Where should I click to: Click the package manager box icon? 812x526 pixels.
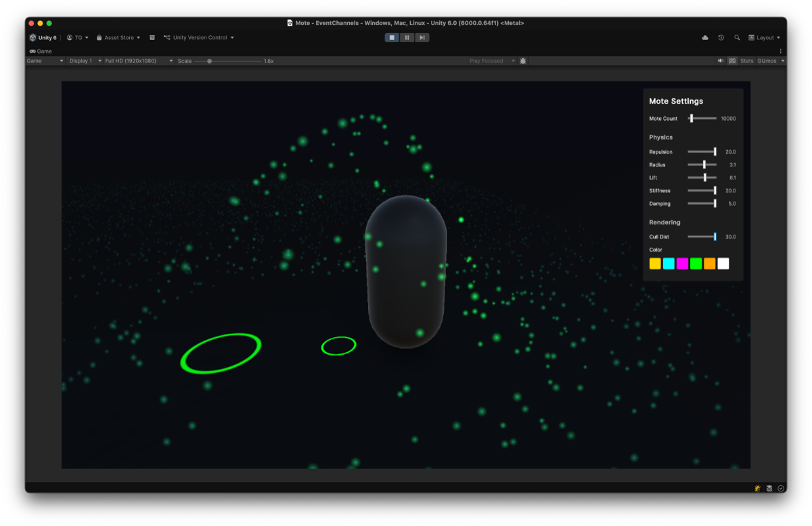click(x=152, y=38)
